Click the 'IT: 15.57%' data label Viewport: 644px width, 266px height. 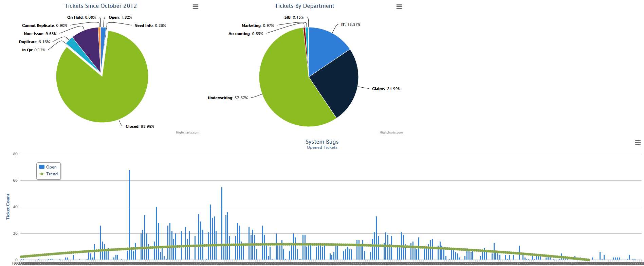coord(351,24)
